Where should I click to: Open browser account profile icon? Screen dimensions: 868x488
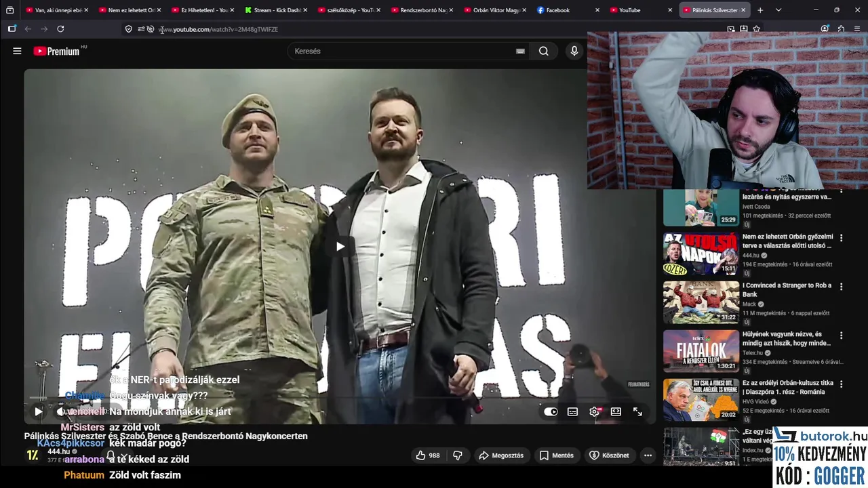825,29
